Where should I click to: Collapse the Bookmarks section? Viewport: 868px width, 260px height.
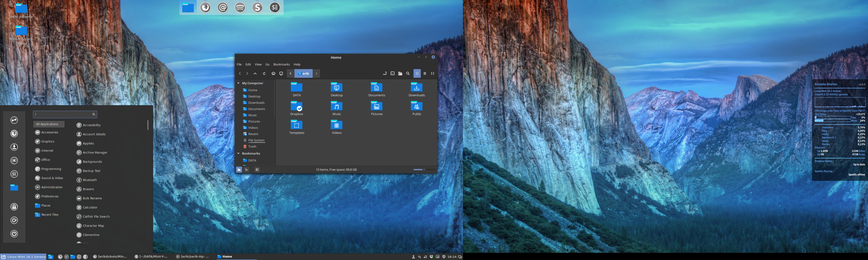coord(238,153)
